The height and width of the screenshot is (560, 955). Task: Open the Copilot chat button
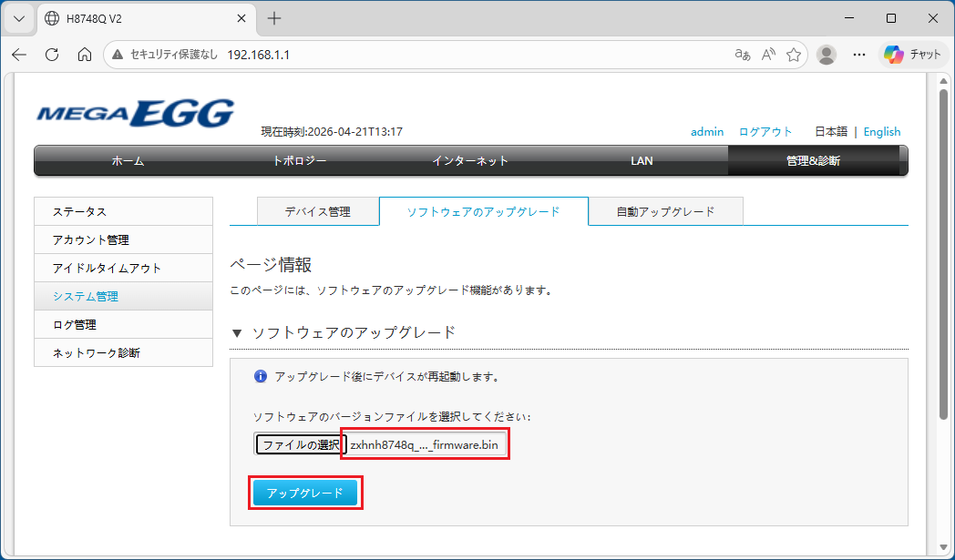click(912, 55)
